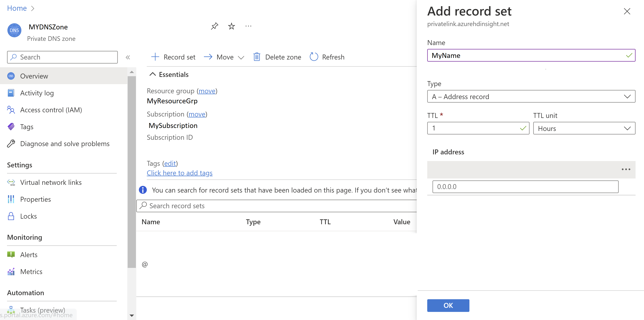This screenshot has width=644, height=320.
Task: Click OK to save record set
Action: pyautogui.click(x=448, y=305)
